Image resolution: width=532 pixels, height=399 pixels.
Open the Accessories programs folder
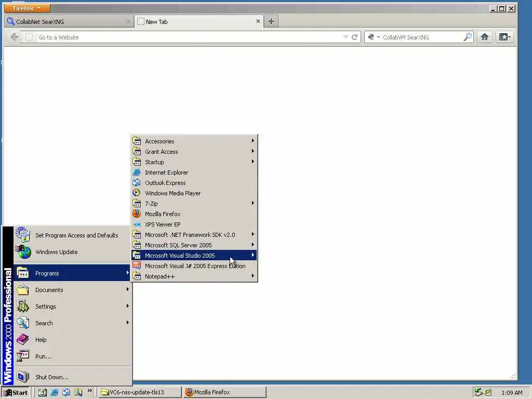[x=194, y=141]
